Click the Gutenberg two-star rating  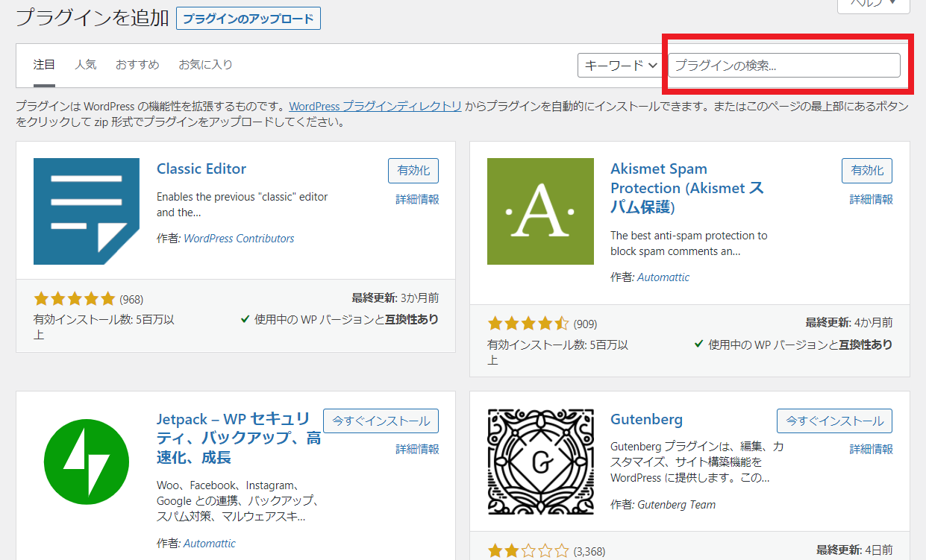pyautogui.click(x=528, y=552)
